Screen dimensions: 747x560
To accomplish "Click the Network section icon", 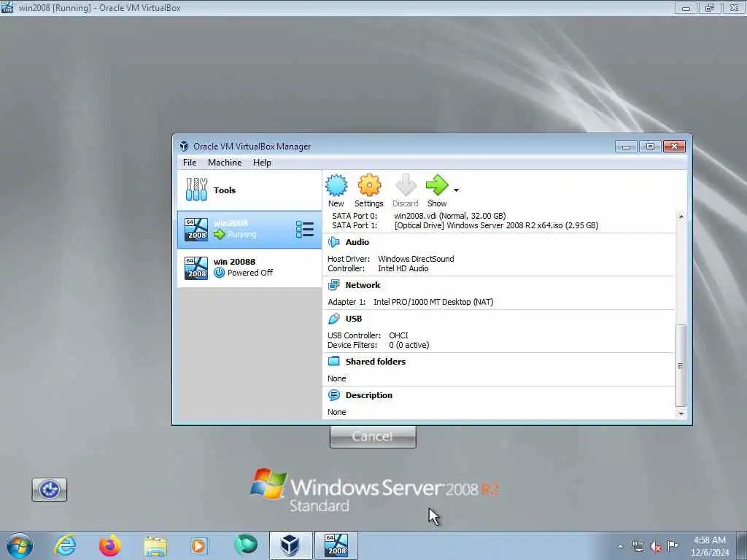I will pyautogui.click(x=333, y=285).
